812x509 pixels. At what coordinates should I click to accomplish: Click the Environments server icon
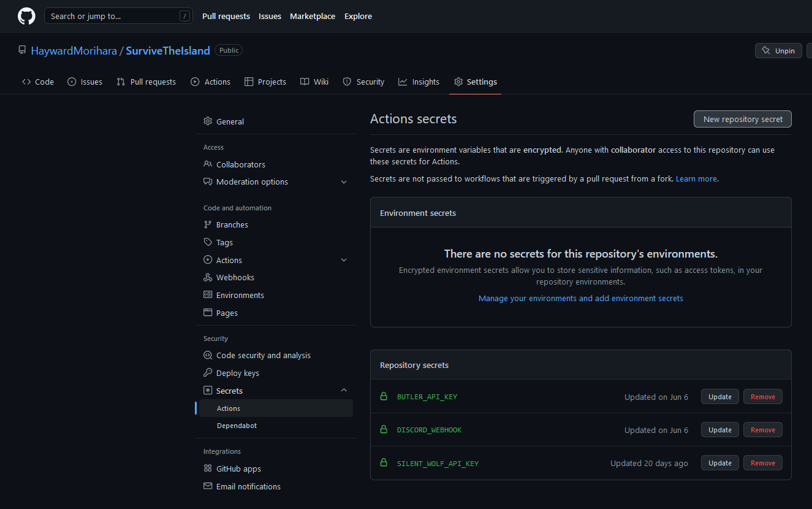(208, 295)
